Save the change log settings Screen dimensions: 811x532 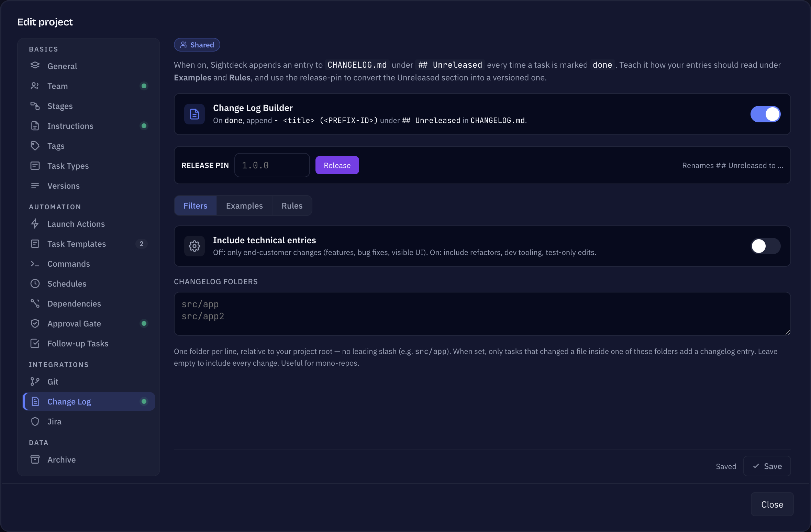tap(767, 466)
